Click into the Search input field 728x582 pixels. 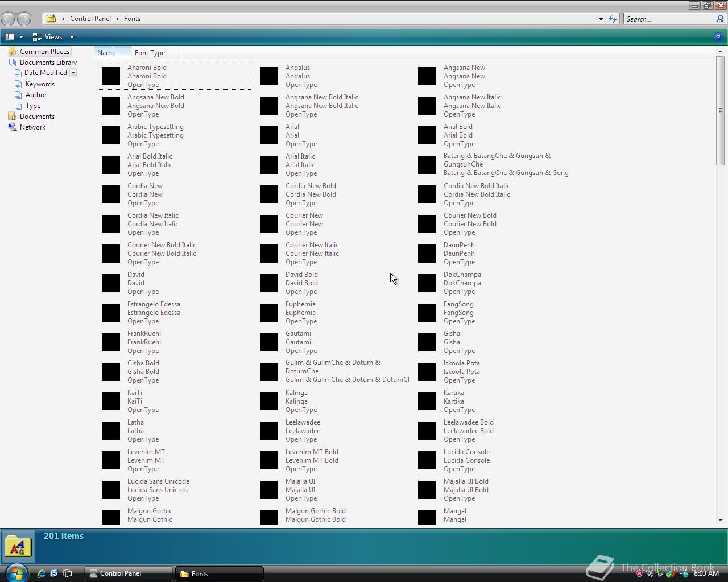point(669,19)
